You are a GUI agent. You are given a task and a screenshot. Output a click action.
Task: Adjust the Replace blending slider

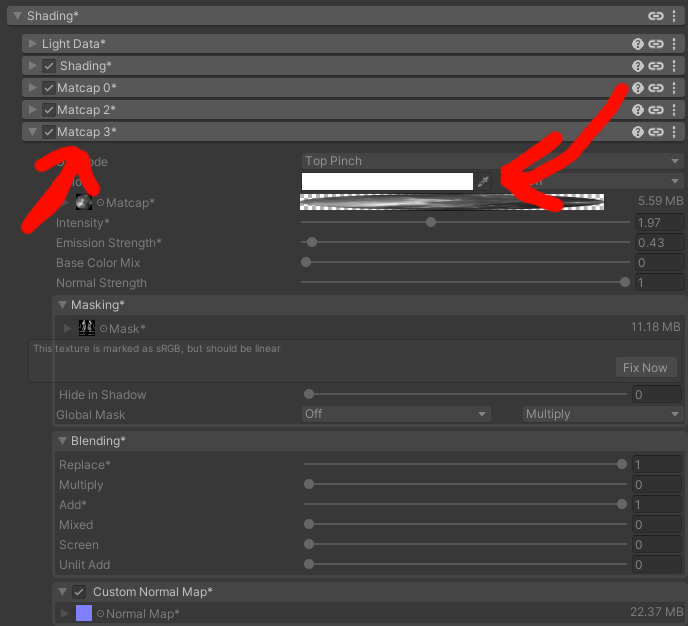click(x=465, y=464)
